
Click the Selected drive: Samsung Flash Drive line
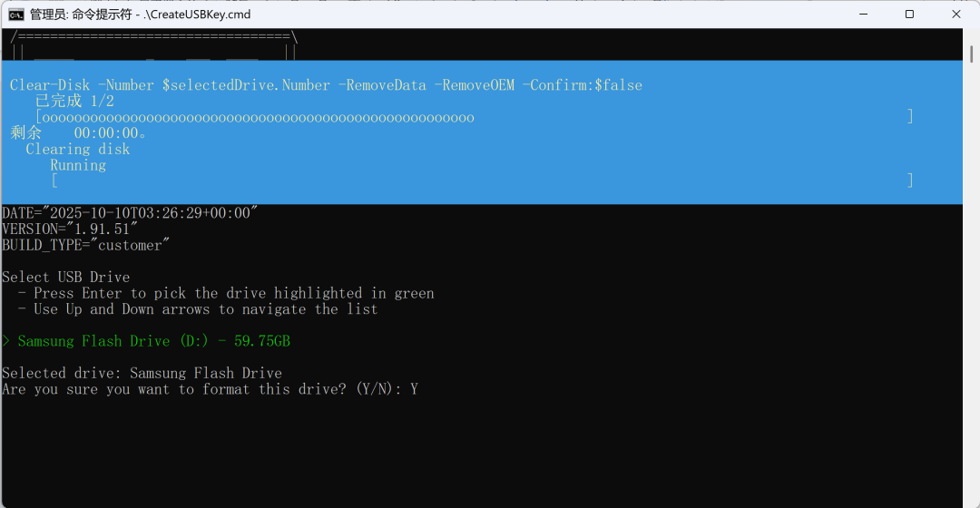(x=142, y=373)
